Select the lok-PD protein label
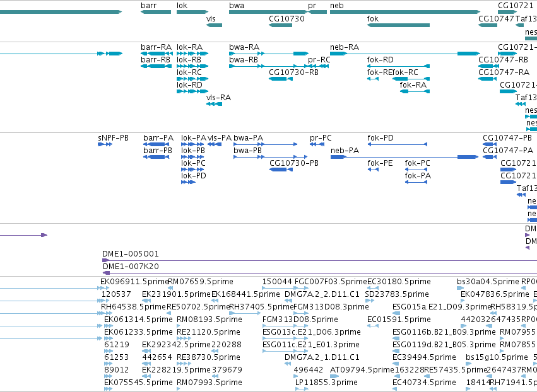Image resolution: width=537 pixels, height=392 pixels. [194, 176]
